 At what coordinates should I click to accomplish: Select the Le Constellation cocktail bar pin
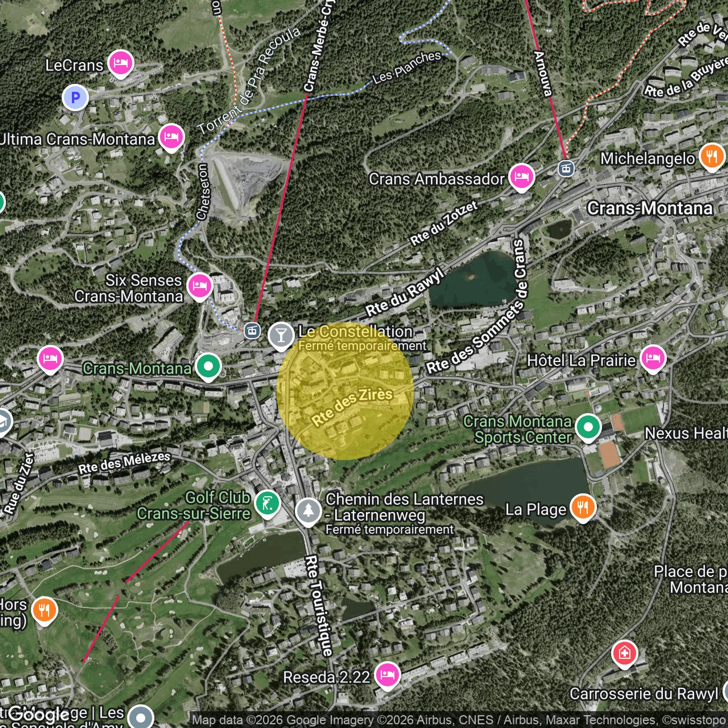[x=281, y=336]
